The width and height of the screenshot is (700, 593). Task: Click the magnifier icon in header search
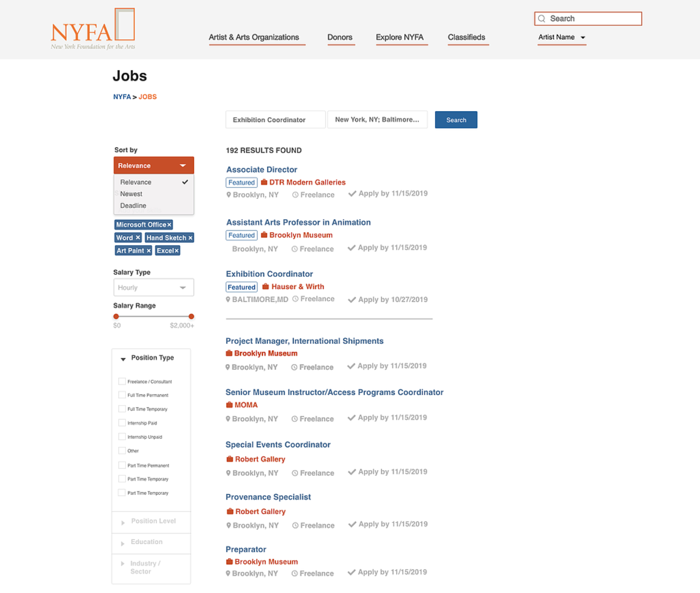point(542,19)
